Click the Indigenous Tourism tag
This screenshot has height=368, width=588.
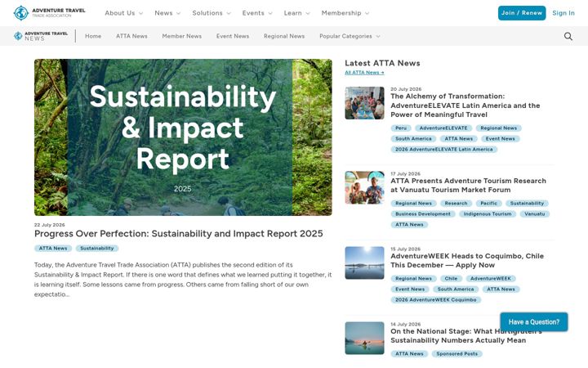[x=488, y=213]
